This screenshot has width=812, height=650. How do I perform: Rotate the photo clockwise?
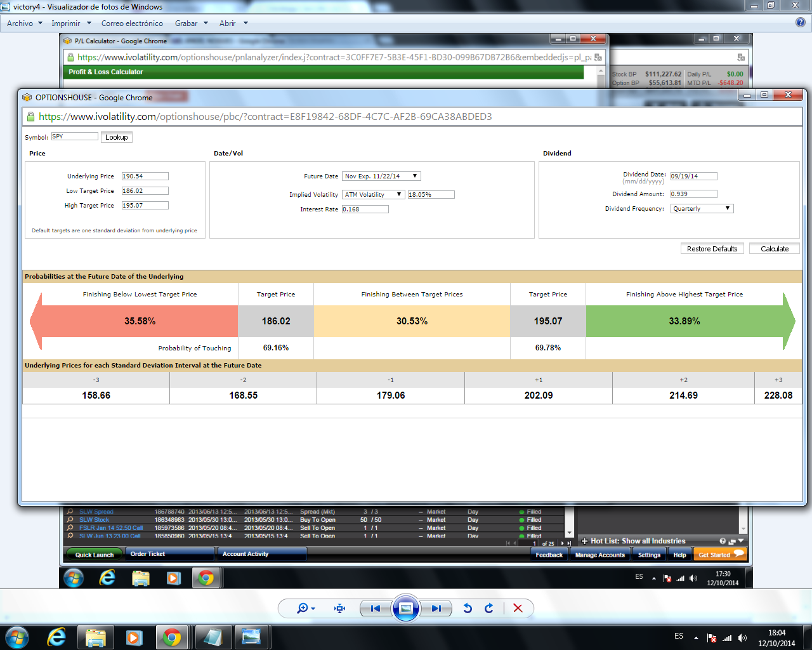[489, 608]
